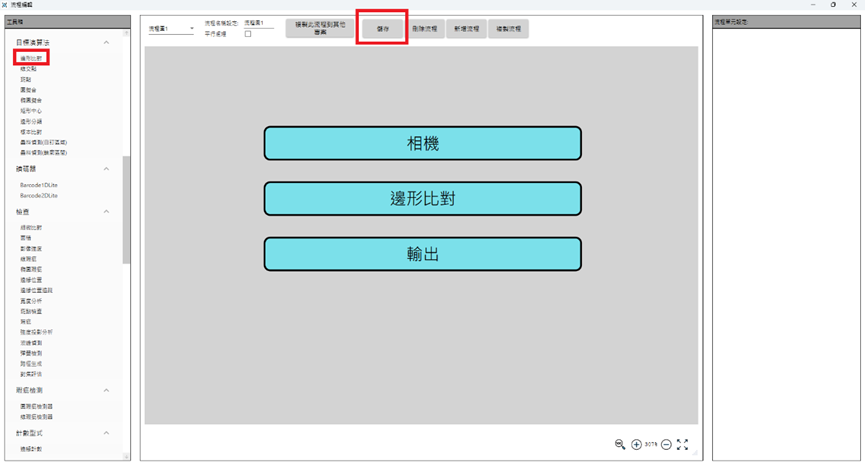This screenshot has width=865, height=464.
Task: Click the fit-to-screen expand icon
Action: click(682, 445)
